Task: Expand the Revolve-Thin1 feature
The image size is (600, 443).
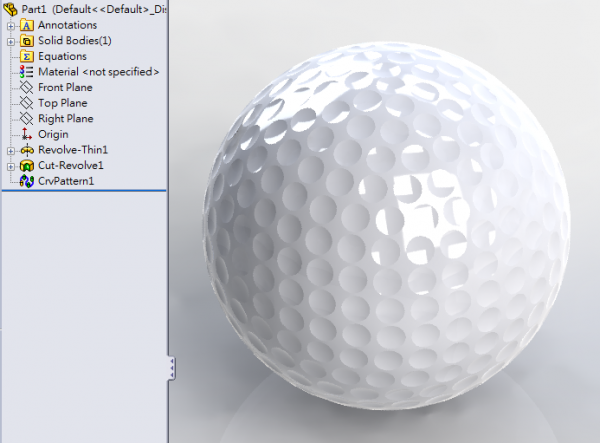Action: 11,151
